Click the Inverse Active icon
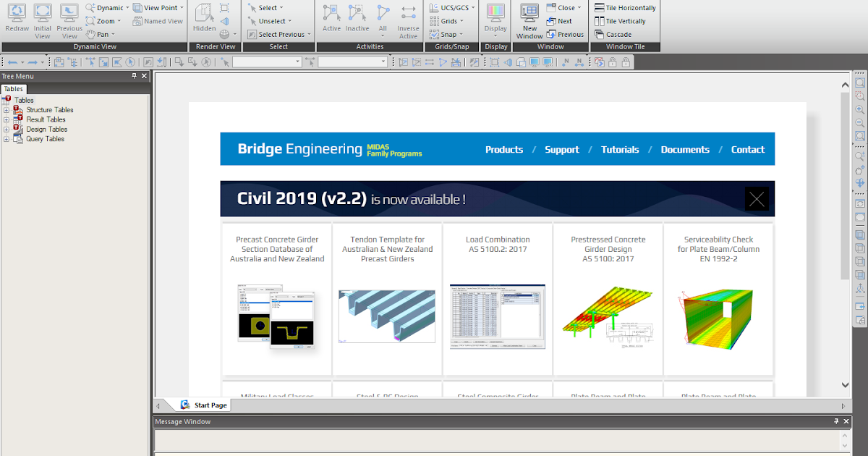 click(x=408, y=13)
